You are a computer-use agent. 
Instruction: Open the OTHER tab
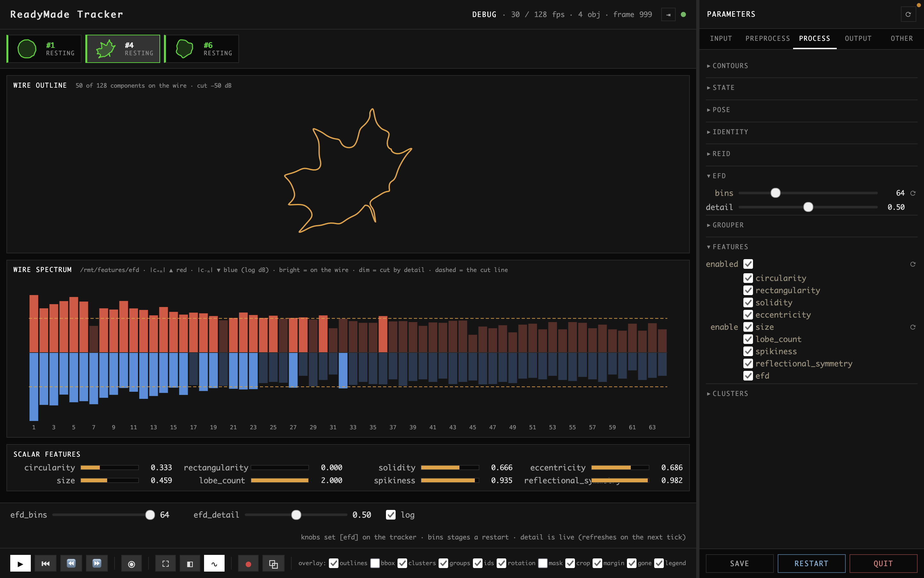pos(902,39)
